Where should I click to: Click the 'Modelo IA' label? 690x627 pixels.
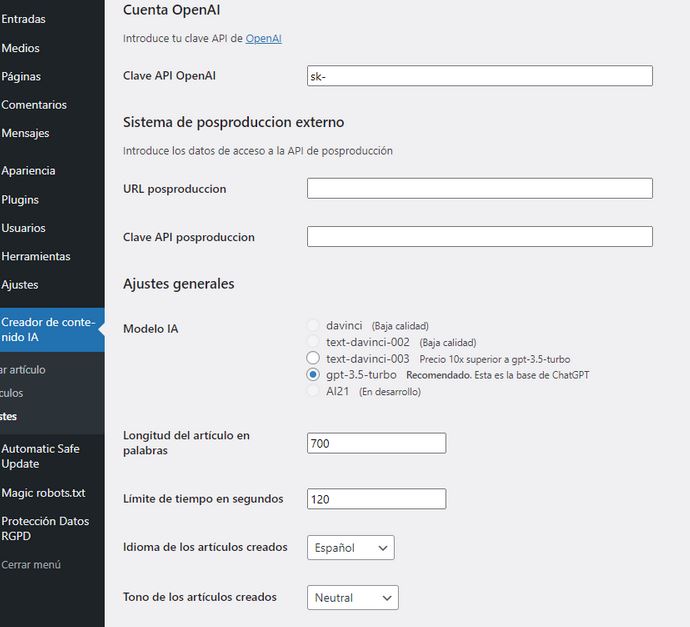(150, 329)
